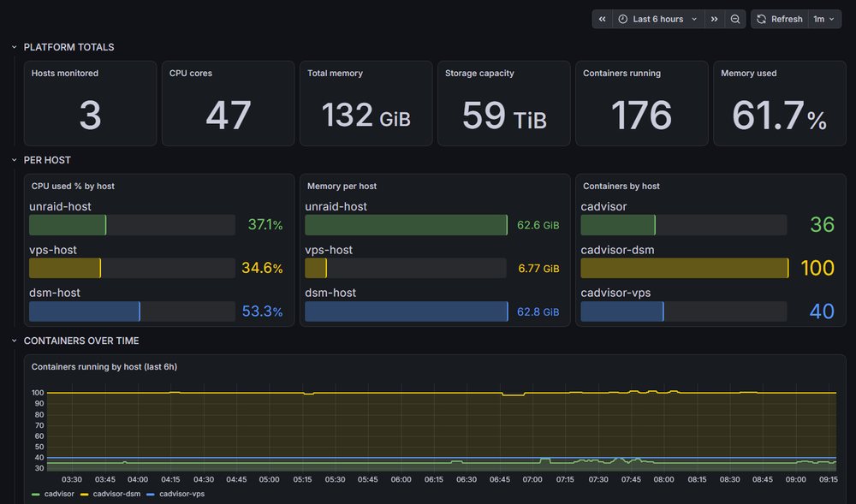Open the CPU cores panel title

191,73
